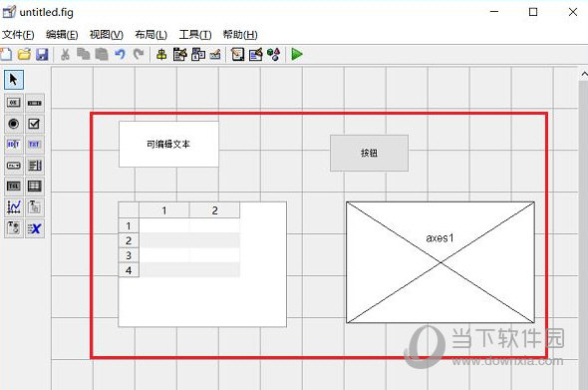Open the 编辑(E) menu

click(x=62, y=35)
